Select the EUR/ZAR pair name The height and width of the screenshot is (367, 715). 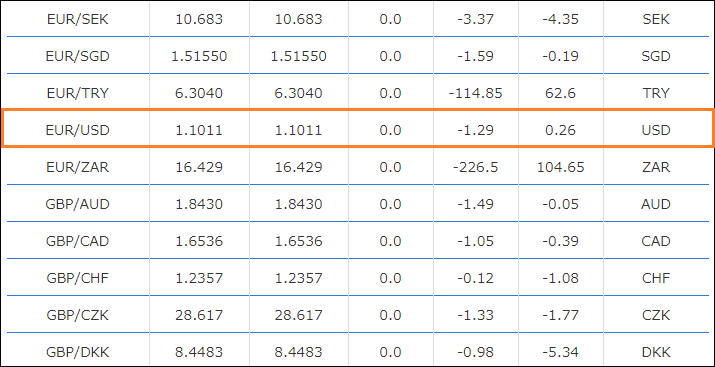point(78,167)
